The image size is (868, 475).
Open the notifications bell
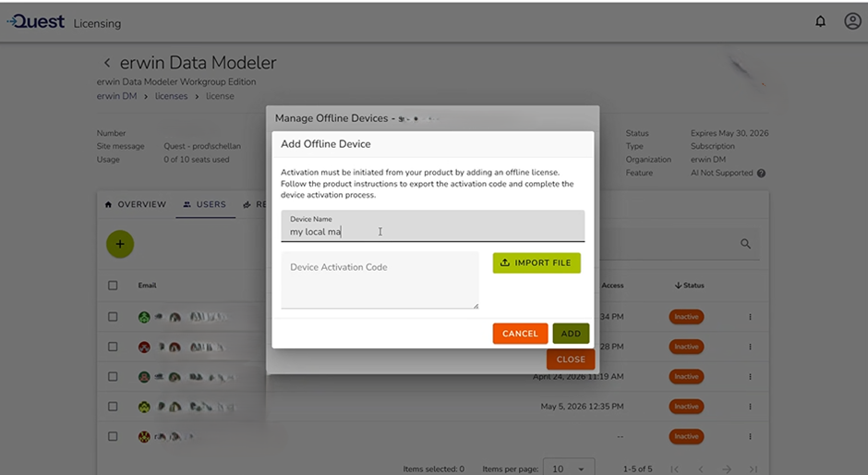[x=820, y=21]
